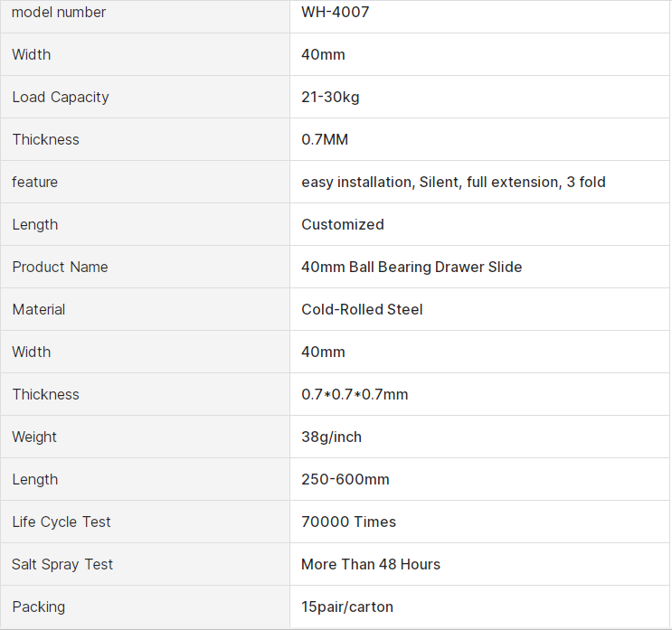Select the 70000 Times value
Viewport: 672px width, 630px height.
(x=348, y=522)
